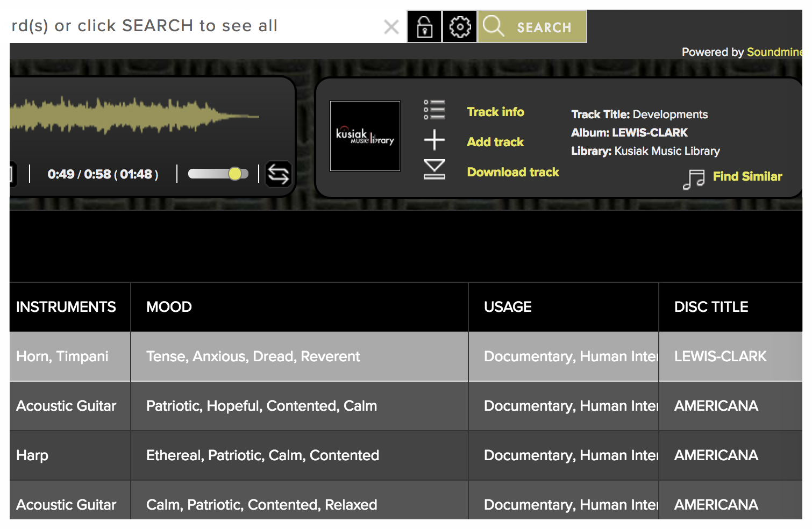Sort by the MOOD column header
The height and width of the screenshot is (529, 812).
click(x=169, y=307)
